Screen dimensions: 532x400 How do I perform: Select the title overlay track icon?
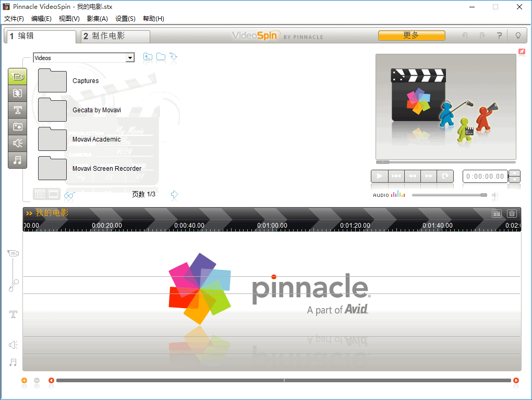[x=13, y=314]
